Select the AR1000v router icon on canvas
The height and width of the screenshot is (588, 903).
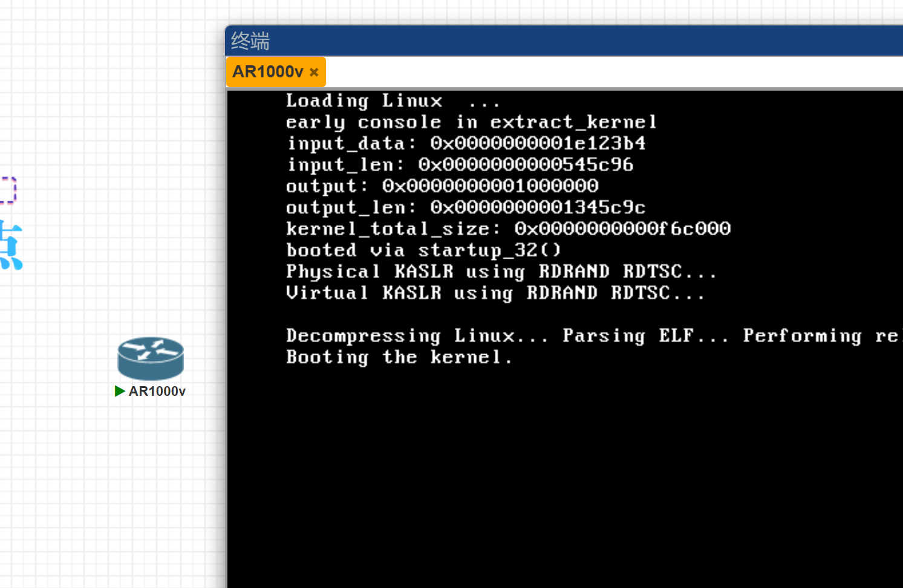coord(151,358)
